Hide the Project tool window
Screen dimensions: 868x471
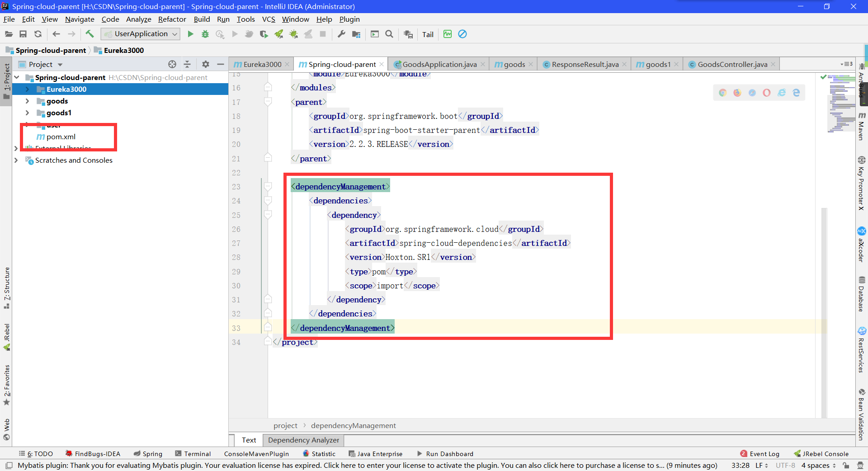click(x=221, y=64)
